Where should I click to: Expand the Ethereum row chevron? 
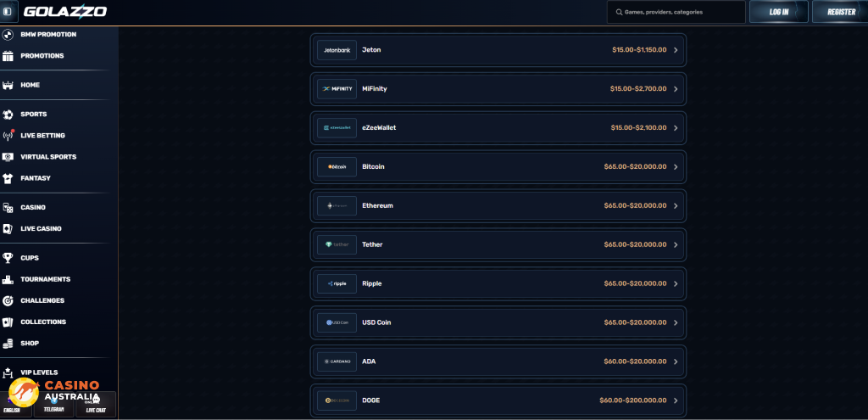pos(676,205)
